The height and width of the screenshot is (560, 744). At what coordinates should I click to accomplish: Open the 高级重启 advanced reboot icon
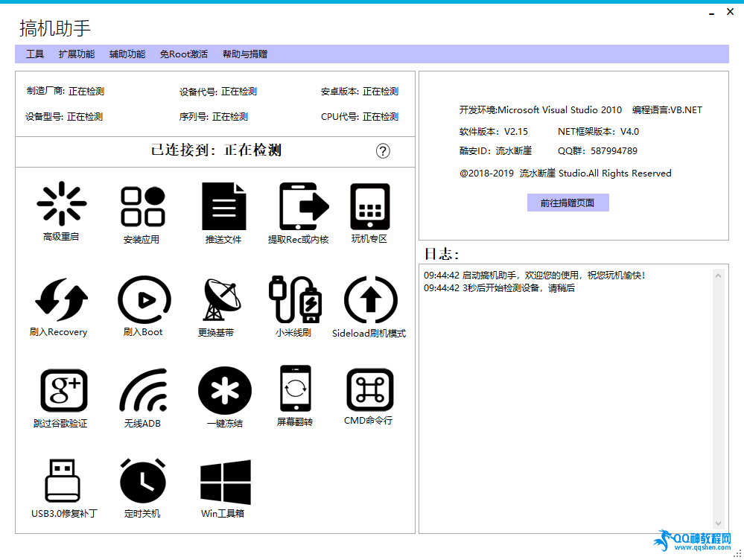pyautogui.click(x=61, y=203)
